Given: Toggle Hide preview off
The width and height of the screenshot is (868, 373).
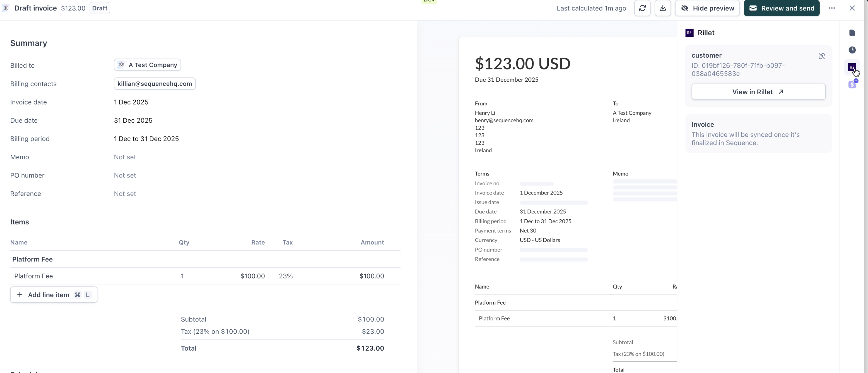Looking at the screenshot, I should (707, 8).
